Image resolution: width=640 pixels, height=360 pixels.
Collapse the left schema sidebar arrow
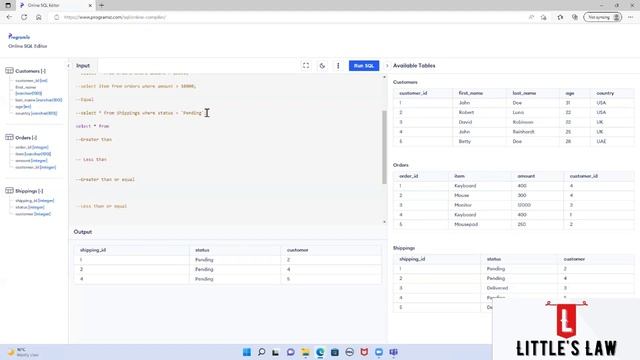[x=68, y=66]
